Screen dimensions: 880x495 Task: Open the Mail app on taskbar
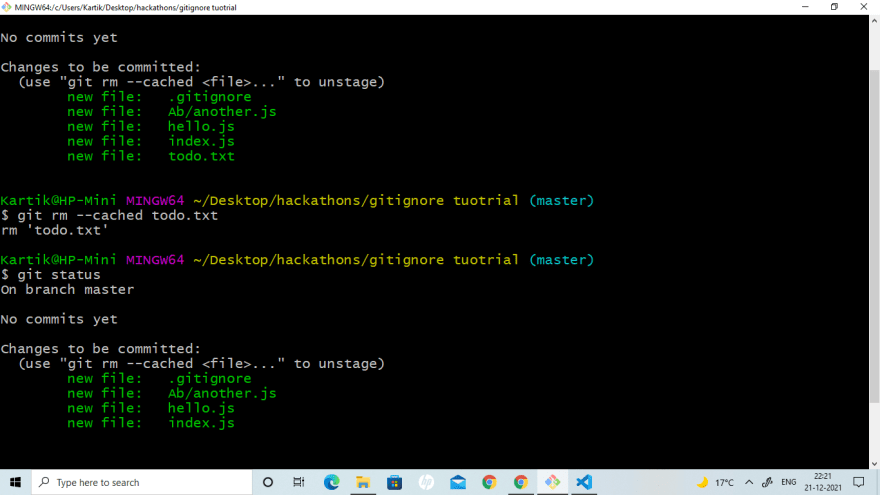pos(458,482)
